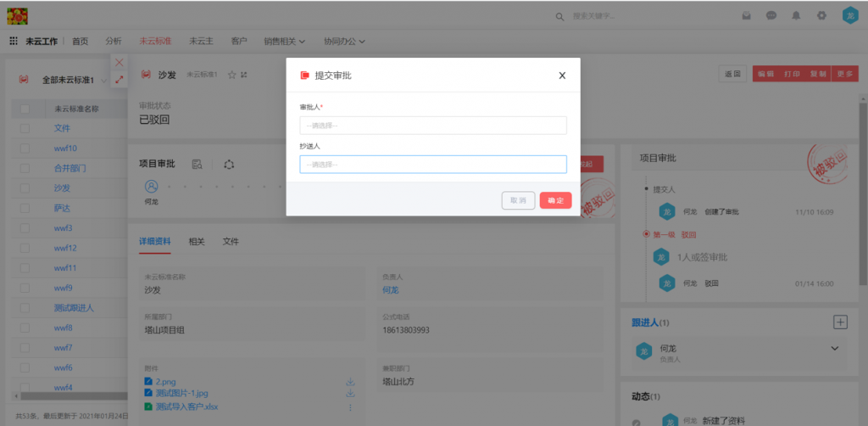Open the chat messages icon
The image size is (868, 426).
[x=771, y=15]
